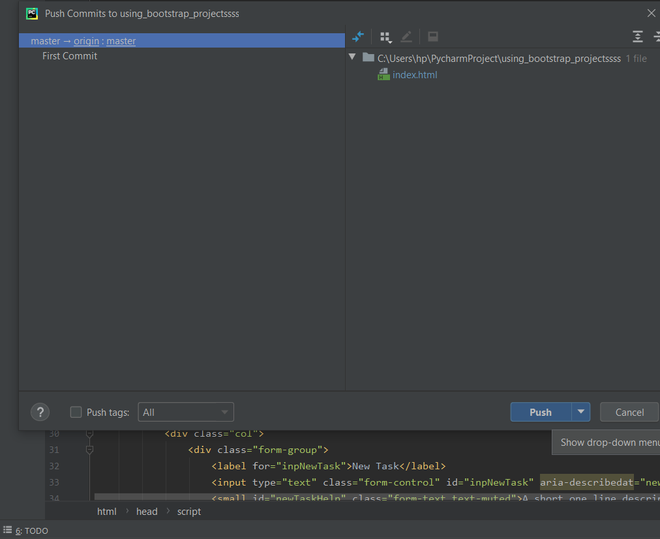
Task: Click the Expand All icon
Action: tap(638, 37)
